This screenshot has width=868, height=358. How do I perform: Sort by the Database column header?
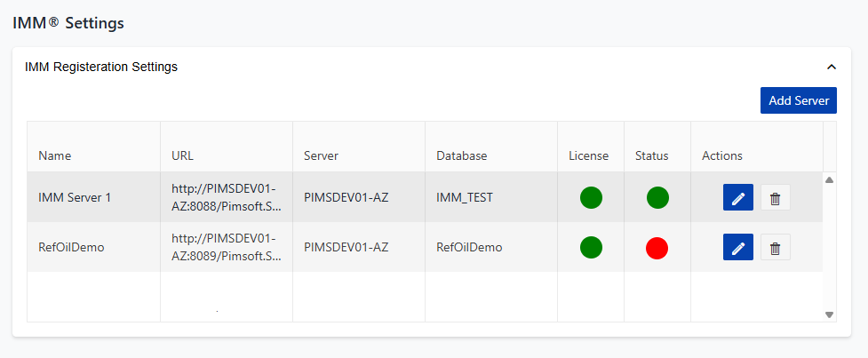[x=461, y=155]
